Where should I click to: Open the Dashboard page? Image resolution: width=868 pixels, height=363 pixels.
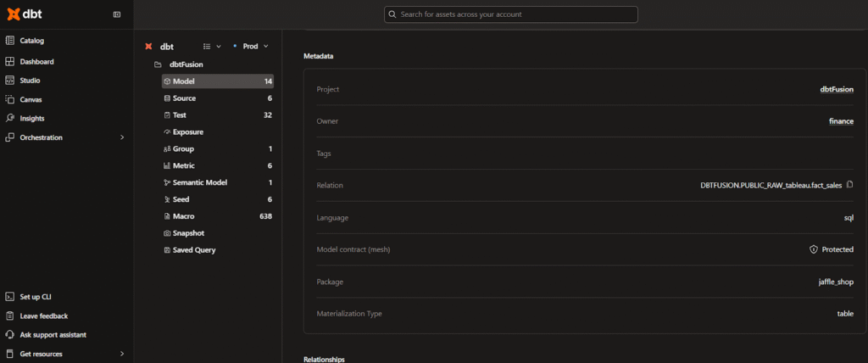click(36, 62)
